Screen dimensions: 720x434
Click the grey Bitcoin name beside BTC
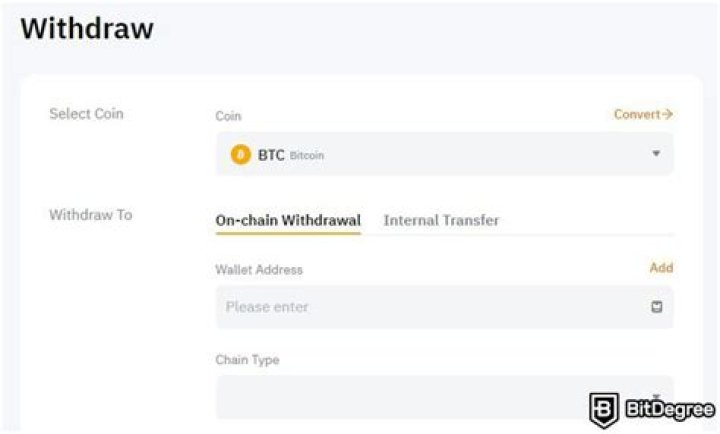pos(307,156)
